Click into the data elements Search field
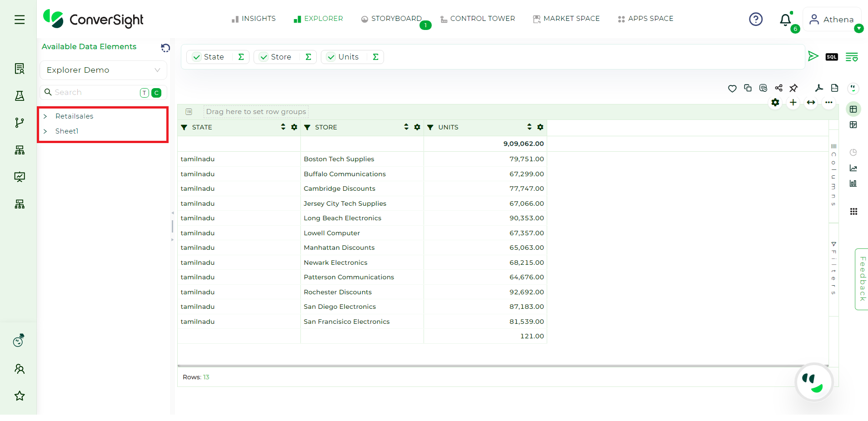The image size is (868, 421). [x=95, y=93]
